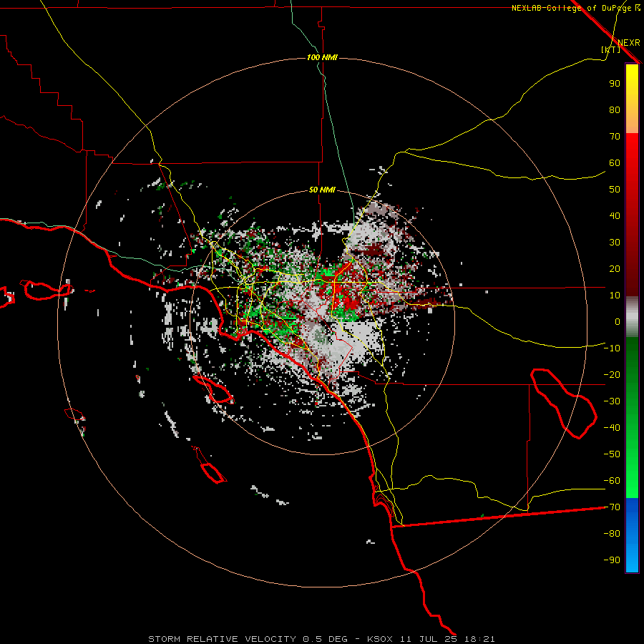Click the -90 tick on the velocity scale
644x644 pixels.
tap(612, 560)
